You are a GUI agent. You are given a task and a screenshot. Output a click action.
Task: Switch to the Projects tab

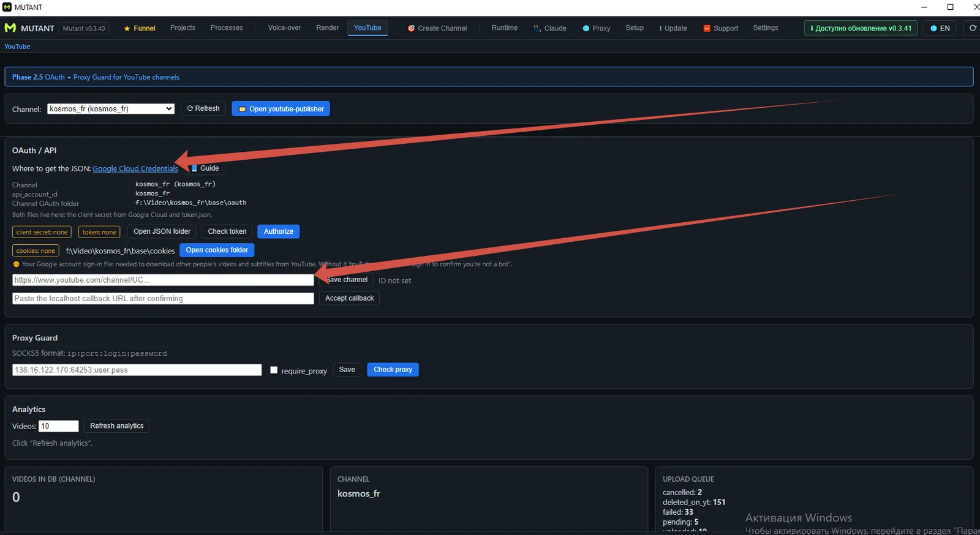(183, 28)
